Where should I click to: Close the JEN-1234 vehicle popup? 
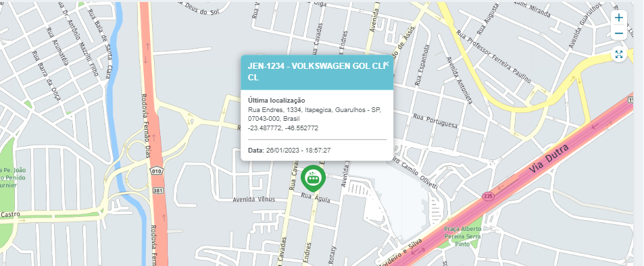(386, 63)
